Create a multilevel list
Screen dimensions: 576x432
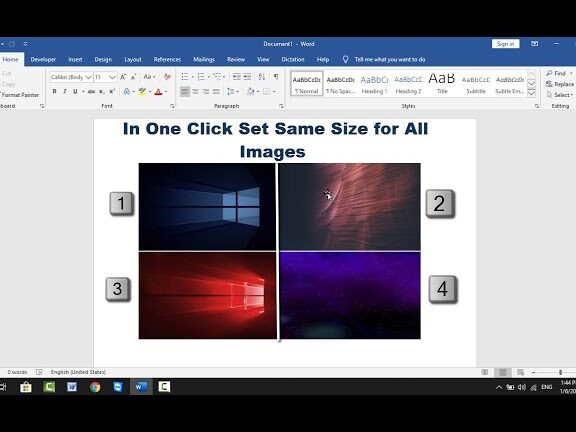(x=217, y=77)
